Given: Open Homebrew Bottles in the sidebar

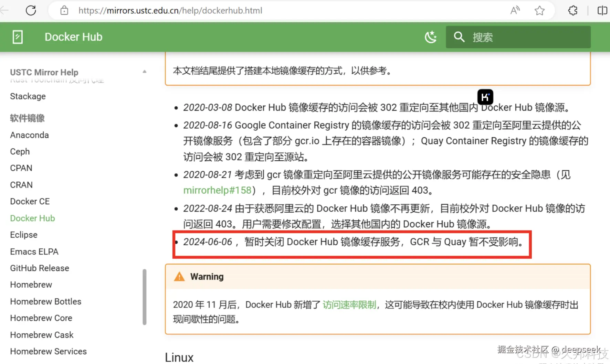Looking at the screenshot, I should pyautogui.click(x=46, y=302).
